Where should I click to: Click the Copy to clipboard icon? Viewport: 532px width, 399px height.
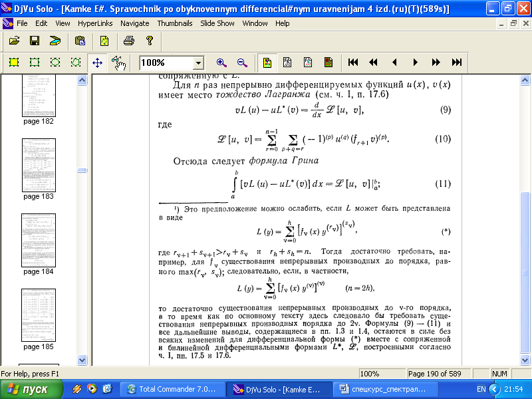[80, 41]
